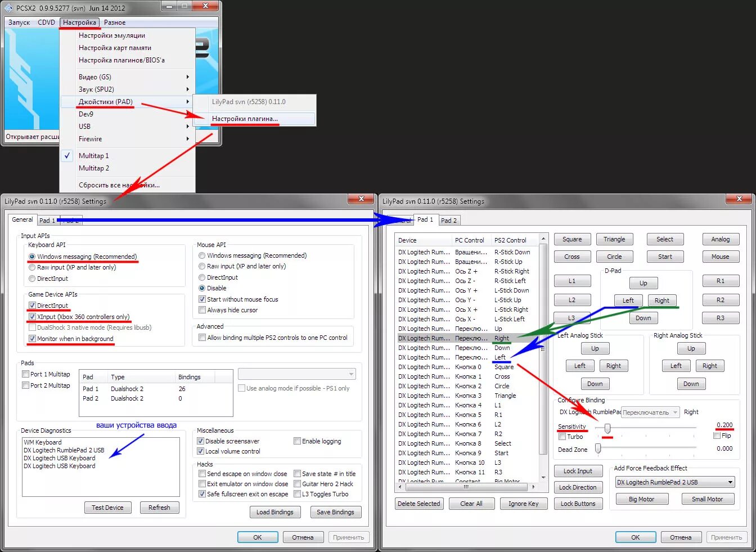The width and height of the screenshot is (756, 552).
Task: Click the Refresh button
Action: pyautogui.click(x=159, y=508)
